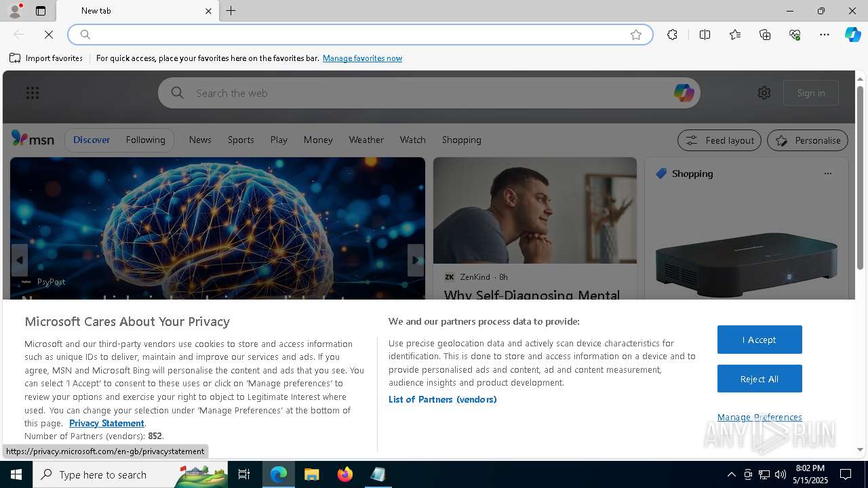Image resolution: width=868 pixels, height=488 pixels.
Task: Open the msn logo home
Action: [x=33, y=139]
